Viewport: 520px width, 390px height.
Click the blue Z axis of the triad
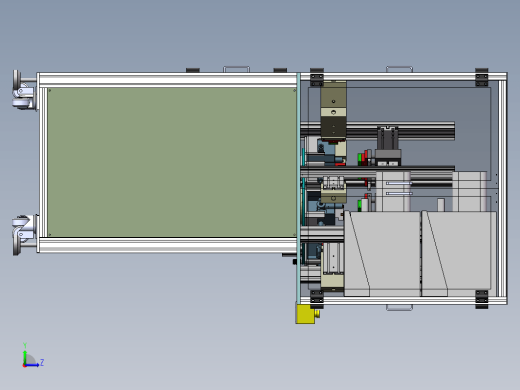click(x=32, y=365)
